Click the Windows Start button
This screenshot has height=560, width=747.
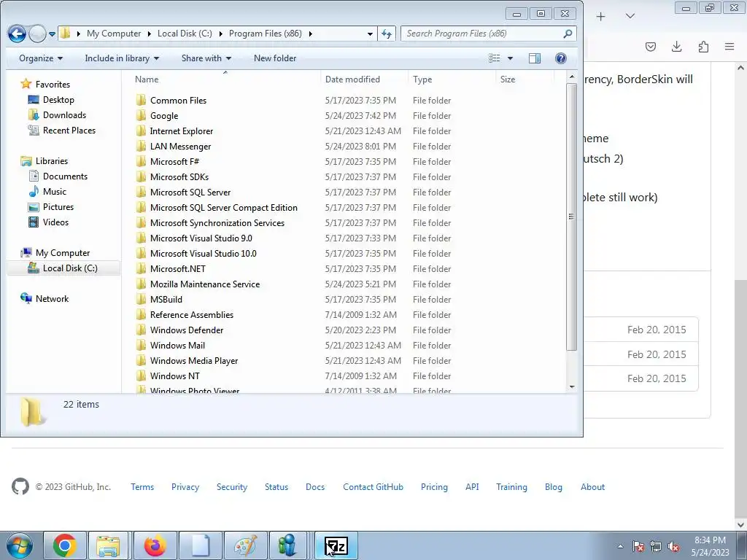tap(19, 545)
